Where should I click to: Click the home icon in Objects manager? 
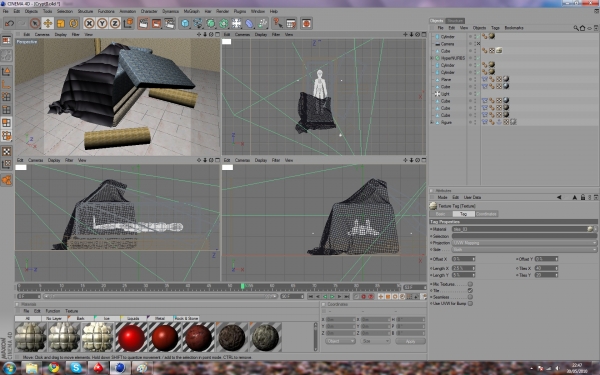582,28
